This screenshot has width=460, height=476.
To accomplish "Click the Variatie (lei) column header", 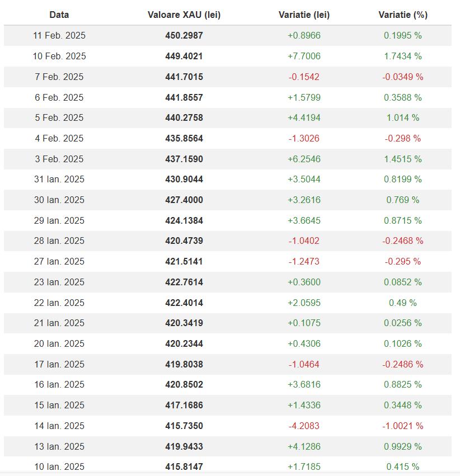I will (304, 15).
